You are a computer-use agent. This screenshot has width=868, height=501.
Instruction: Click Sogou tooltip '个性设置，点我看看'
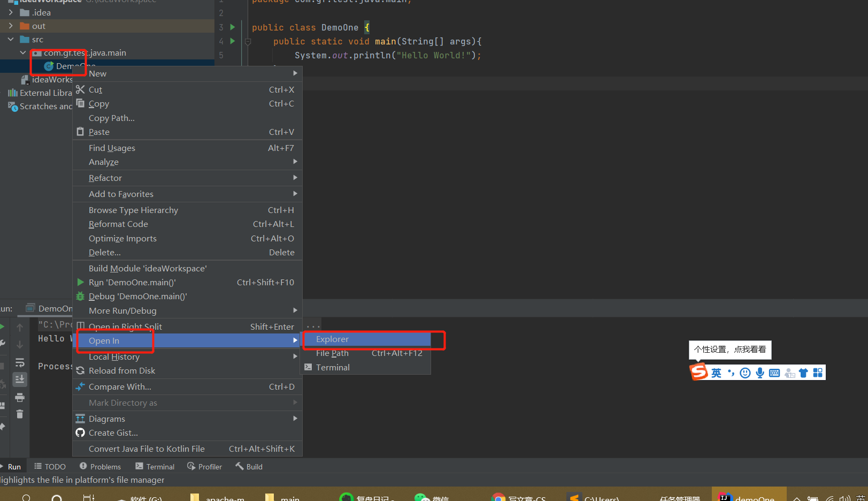pos(730,350)
